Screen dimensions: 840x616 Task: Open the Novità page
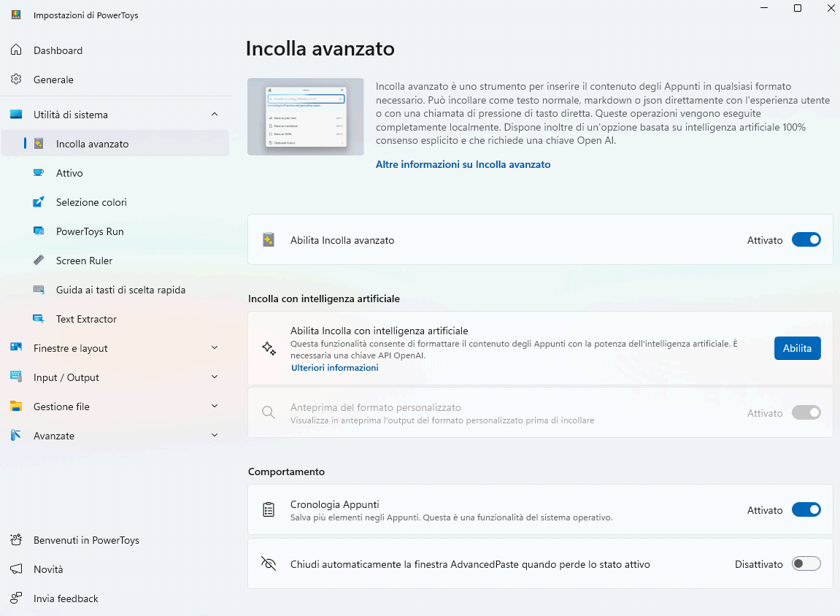click(x=48, y=569)
